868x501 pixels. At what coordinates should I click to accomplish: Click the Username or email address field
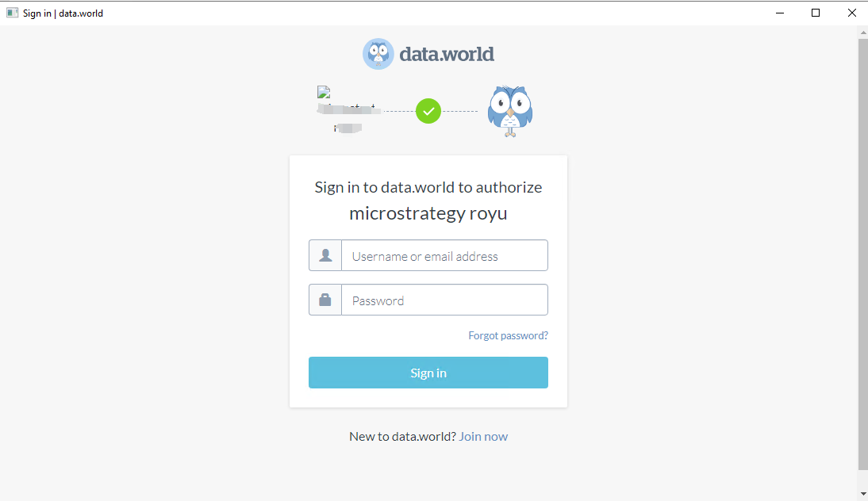444,255
